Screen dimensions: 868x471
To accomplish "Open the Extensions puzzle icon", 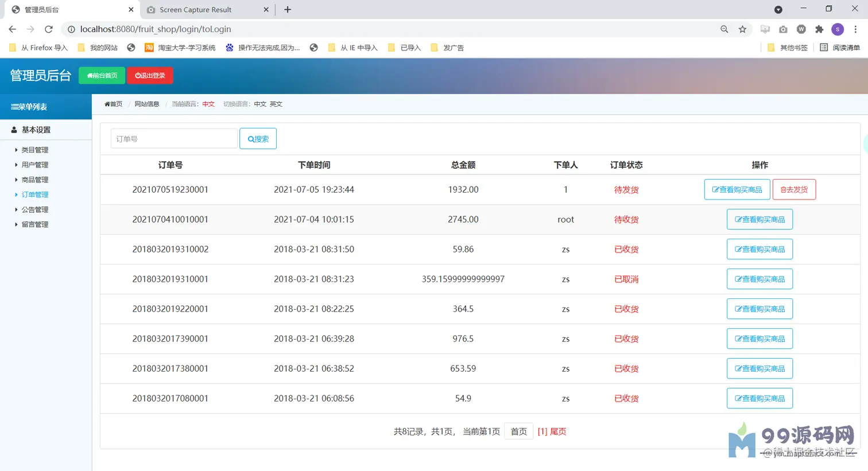I will 819,29.
